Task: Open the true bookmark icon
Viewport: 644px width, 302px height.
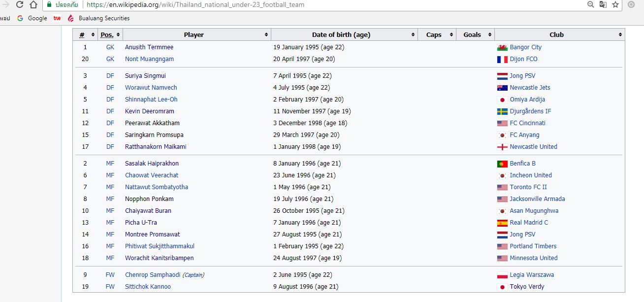Action: tap(57, 18)
